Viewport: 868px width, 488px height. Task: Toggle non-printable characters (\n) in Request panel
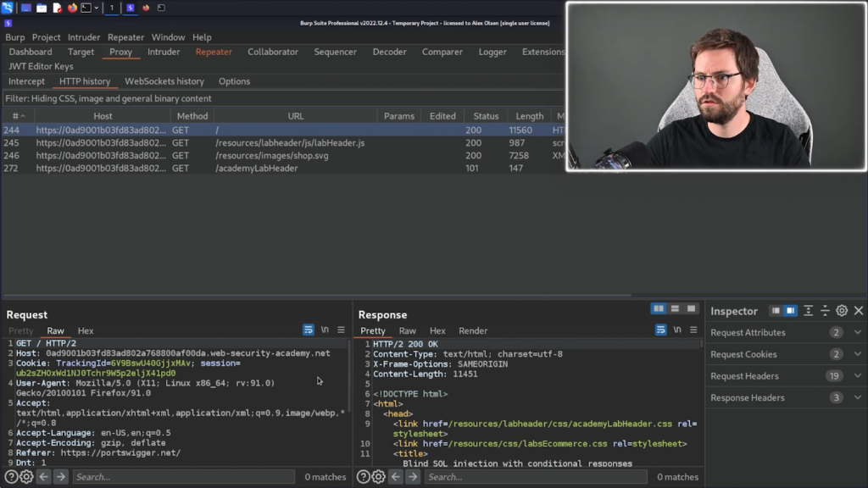pyautogui.click(x=325, y=330)
